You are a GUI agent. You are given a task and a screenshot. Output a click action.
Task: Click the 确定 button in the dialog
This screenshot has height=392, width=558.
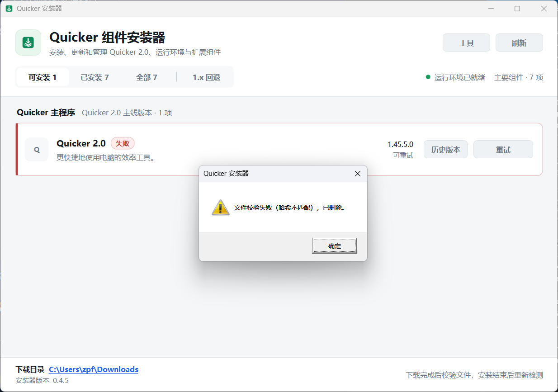click(335, 246)
